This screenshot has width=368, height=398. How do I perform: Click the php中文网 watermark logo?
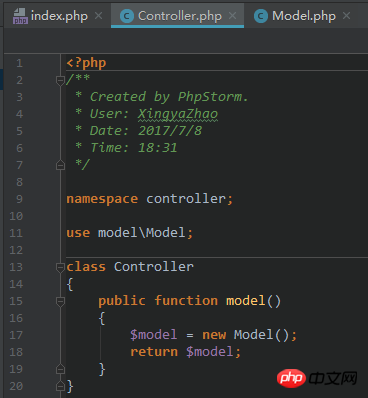click(x=317, y=378)
